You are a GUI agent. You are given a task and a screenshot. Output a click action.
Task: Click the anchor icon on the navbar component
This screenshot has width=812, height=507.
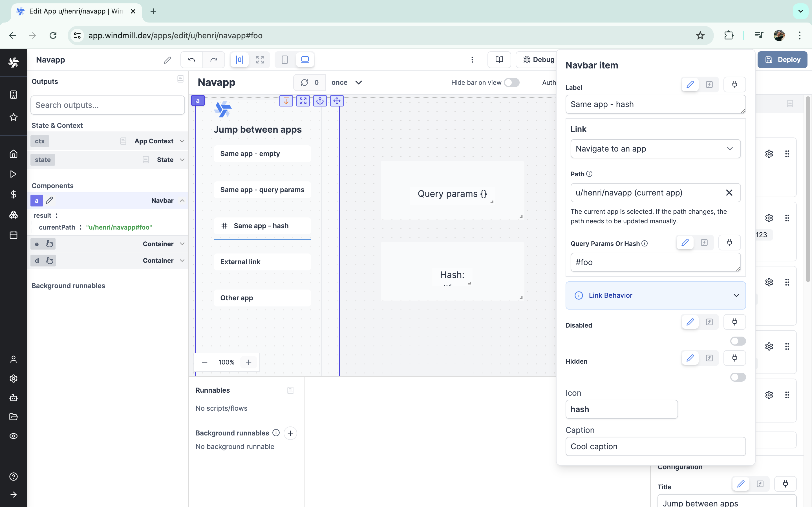point(320,101)
